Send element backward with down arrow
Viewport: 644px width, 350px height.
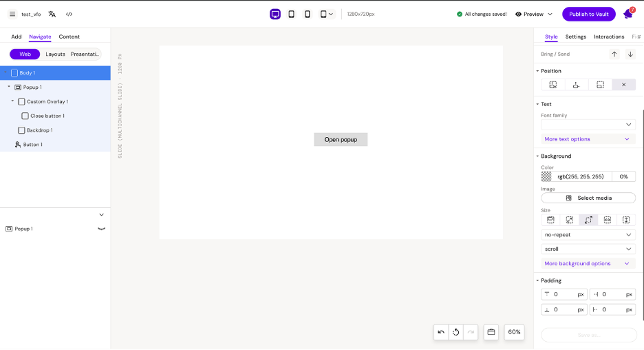click(x=630, y=54)
